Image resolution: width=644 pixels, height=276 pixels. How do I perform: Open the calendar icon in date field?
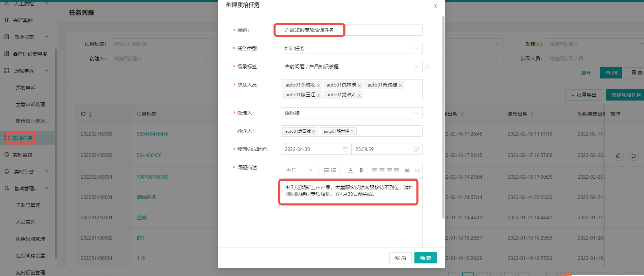(x=345, y=149)
